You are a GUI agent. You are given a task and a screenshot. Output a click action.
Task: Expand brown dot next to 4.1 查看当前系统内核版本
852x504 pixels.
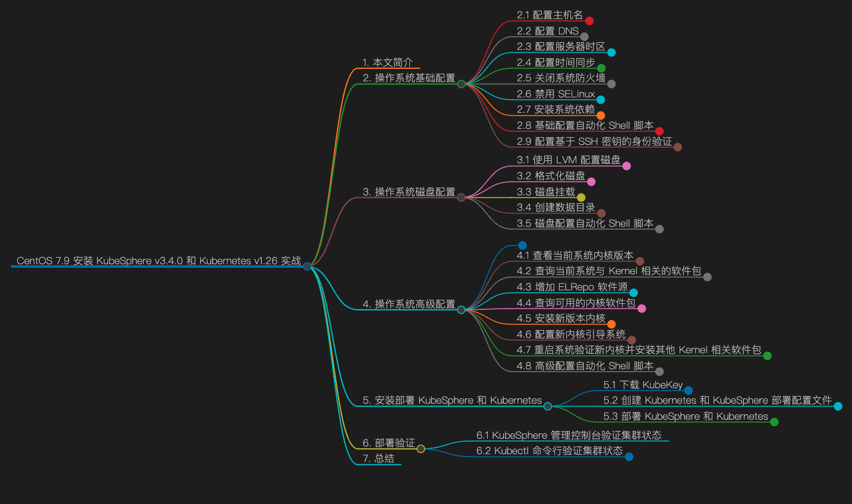[640, 261]
